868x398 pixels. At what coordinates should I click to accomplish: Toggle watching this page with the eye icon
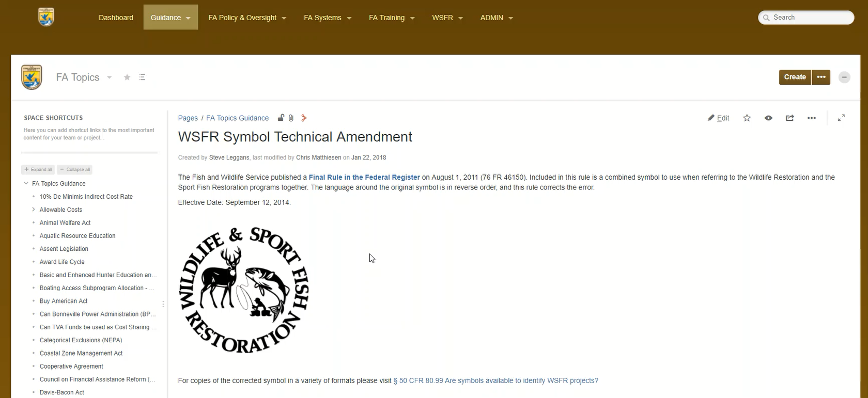tap(768, 118)
